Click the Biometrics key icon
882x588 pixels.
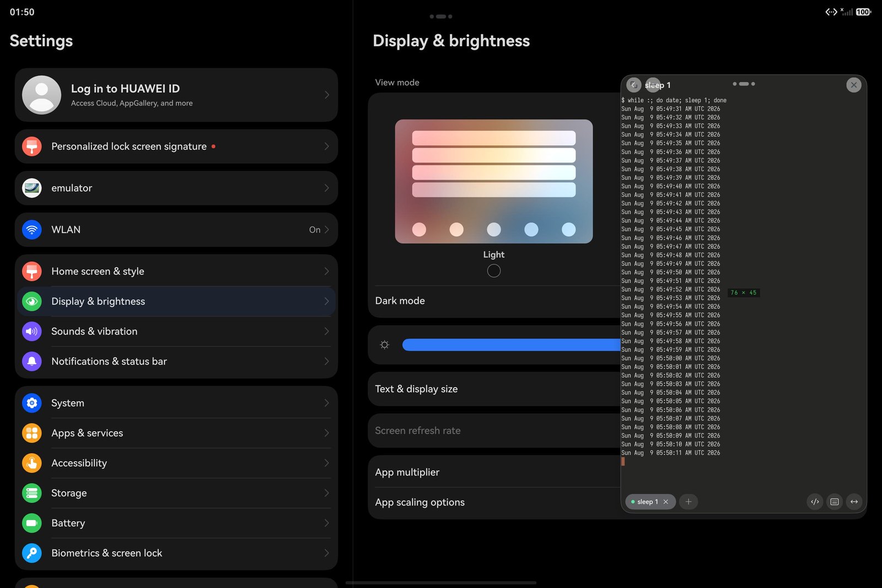pos(32,553)
